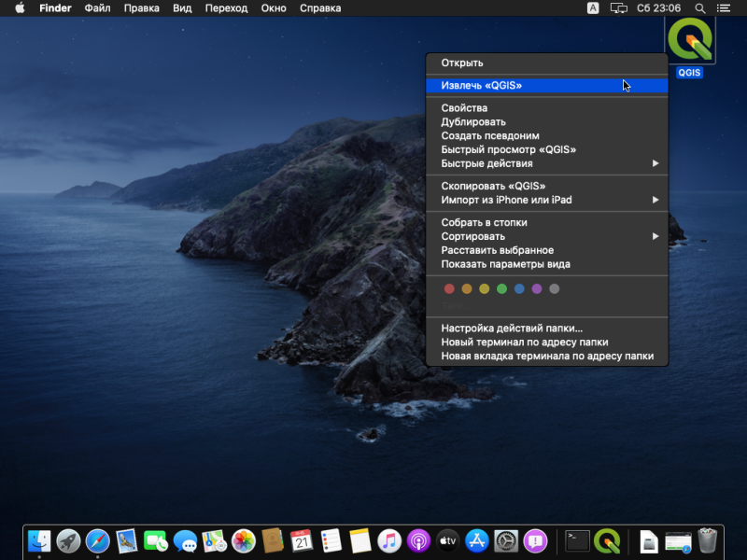This screenshot has height=560, width=747.
Task: Click the input source A icon
Action: pyautogui.click(x=593, y=8)
